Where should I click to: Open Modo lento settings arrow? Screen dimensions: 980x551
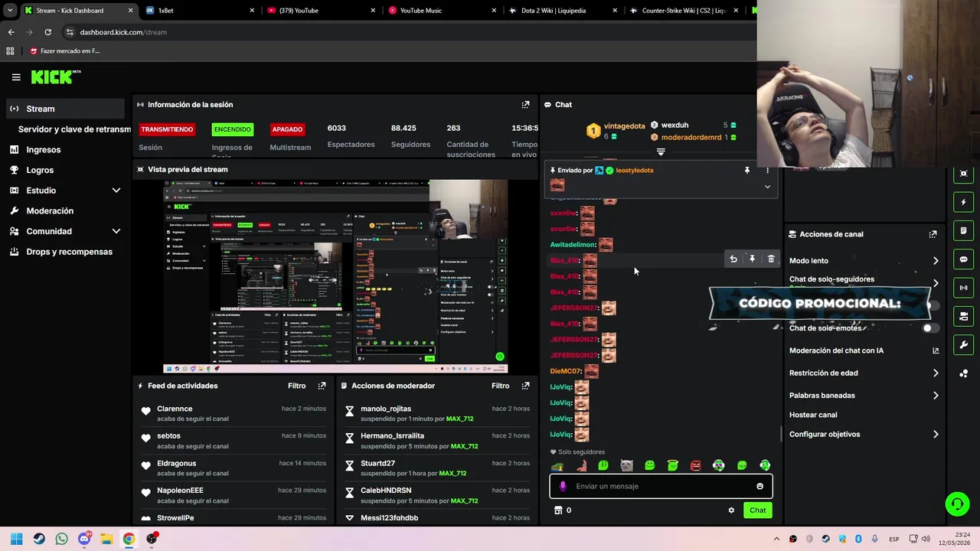(x=936, y=261)
